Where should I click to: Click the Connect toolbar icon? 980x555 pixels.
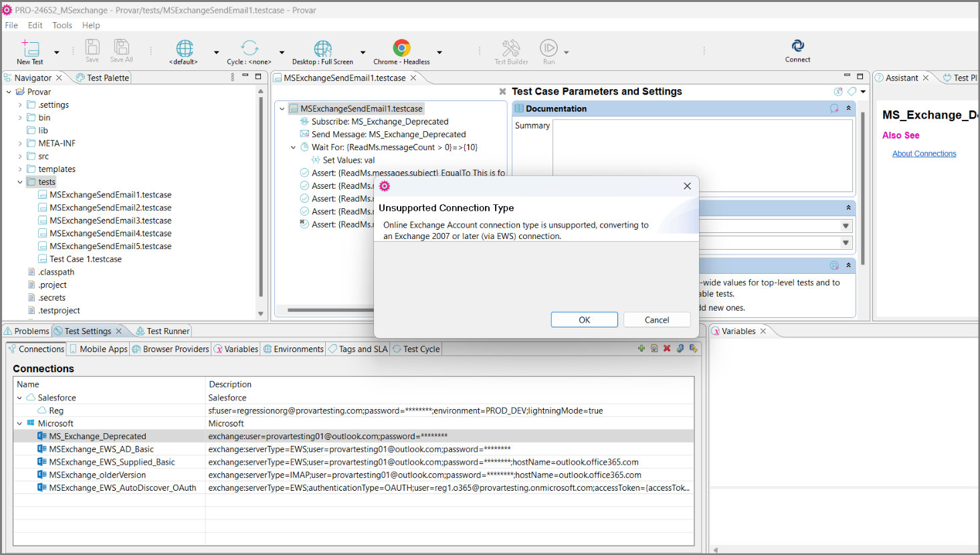click(x=797, y=46)
